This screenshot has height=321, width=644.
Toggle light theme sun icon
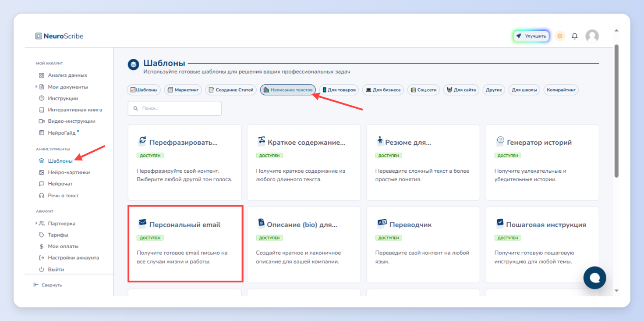(560, 36)
